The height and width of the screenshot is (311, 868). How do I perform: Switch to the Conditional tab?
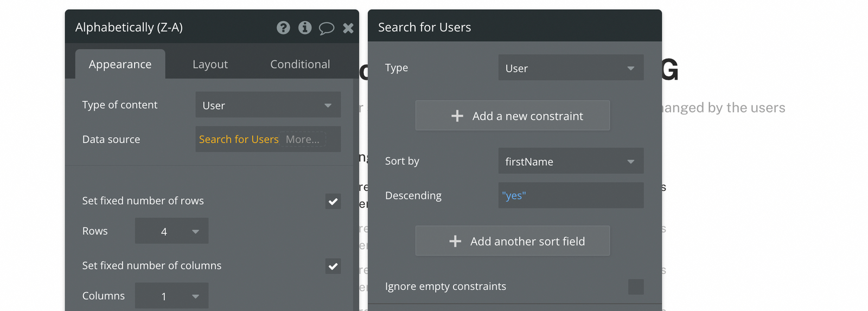pyautogui.click(x=300, y=64)
